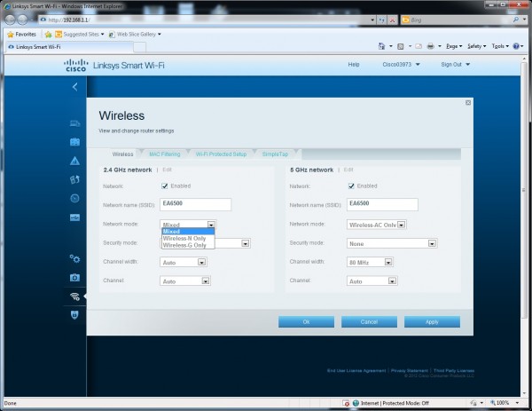This screenshot has width=532, height=411.
Task: Open Security shield sidebar icon
Action: point(74,315)
